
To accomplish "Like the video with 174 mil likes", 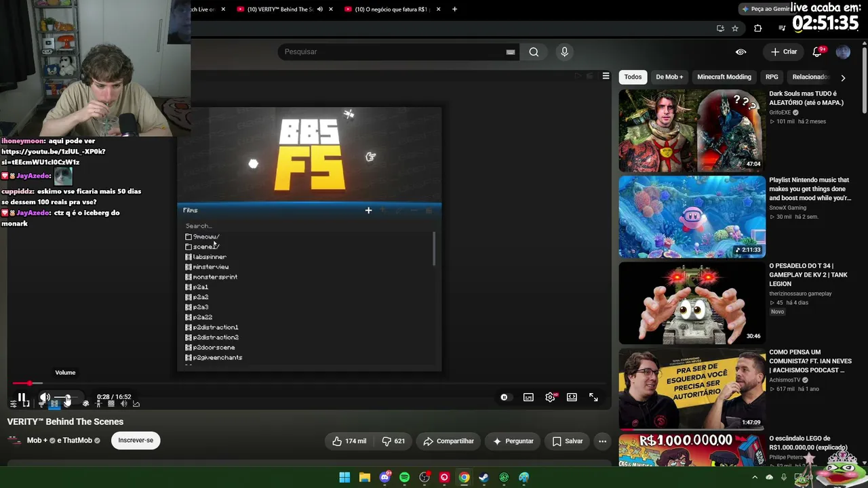I will click(x=349, y=441).
